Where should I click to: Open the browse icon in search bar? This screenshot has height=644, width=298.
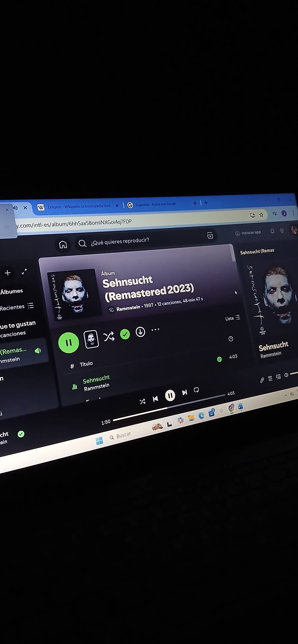click(210, 235)
